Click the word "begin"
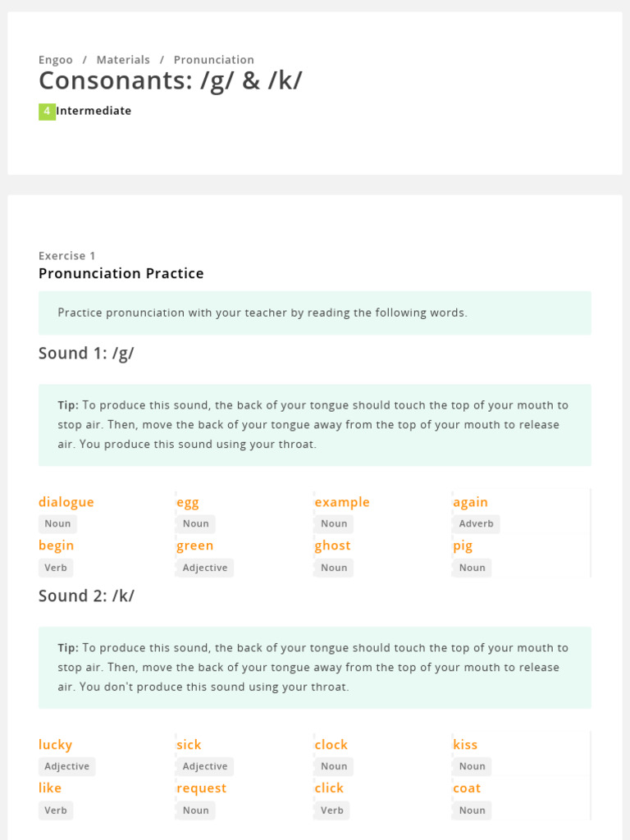This screenshot has width=630, height=840. tap(56, 546)
